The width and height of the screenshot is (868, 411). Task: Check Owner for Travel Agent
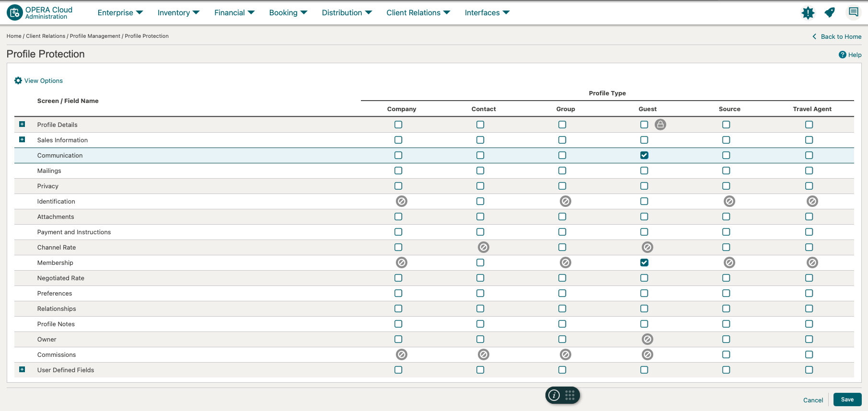pyautogui.click(x=809, y=339)
